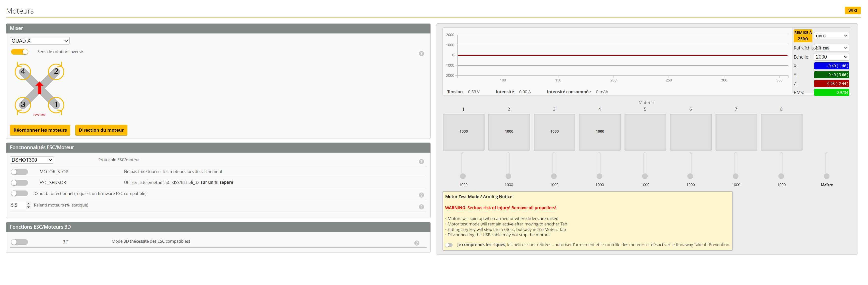Toggle the risk acknowledgement switch

(x=449, y=245)
